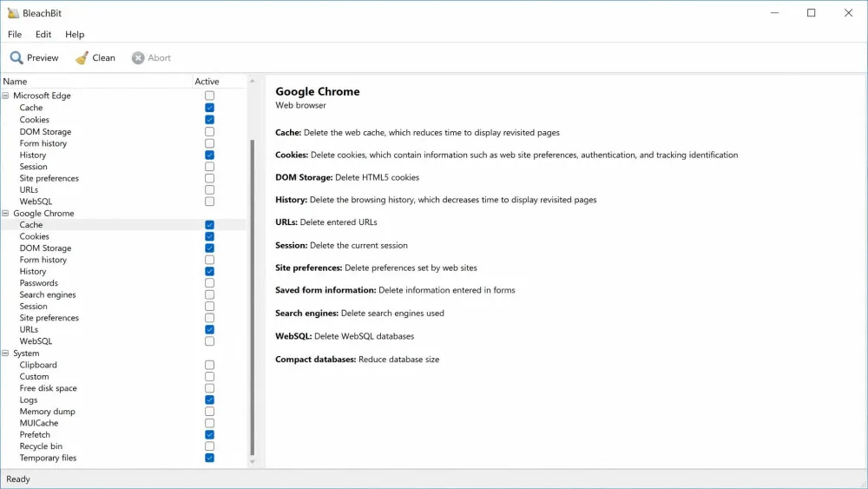Image resolution: width=868 pixels, height=489 pixels.
Task: Select the MUICache item
Action: coord(39,423)
